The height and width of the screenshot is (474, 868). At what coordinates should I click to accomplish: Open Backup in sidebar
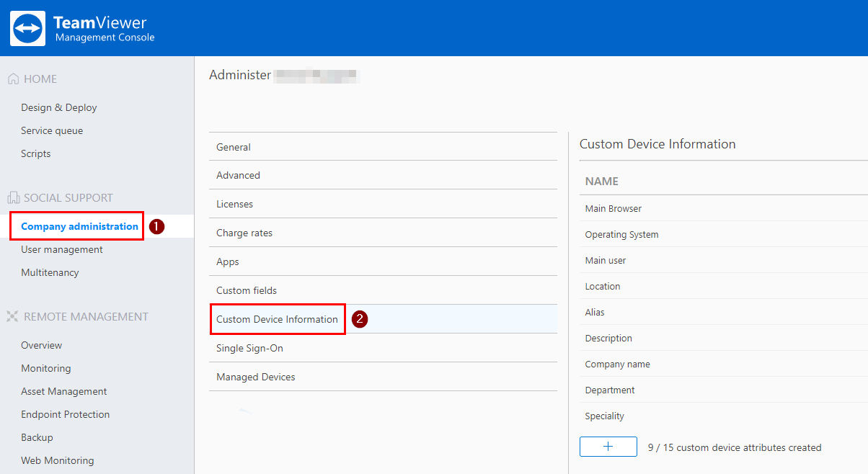[37, 437]
